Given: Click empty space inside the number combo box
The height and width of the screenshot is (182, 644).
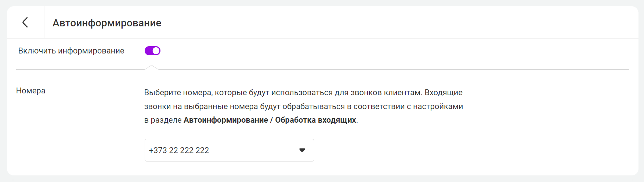Looking at the screenshot, I should 253,150.
